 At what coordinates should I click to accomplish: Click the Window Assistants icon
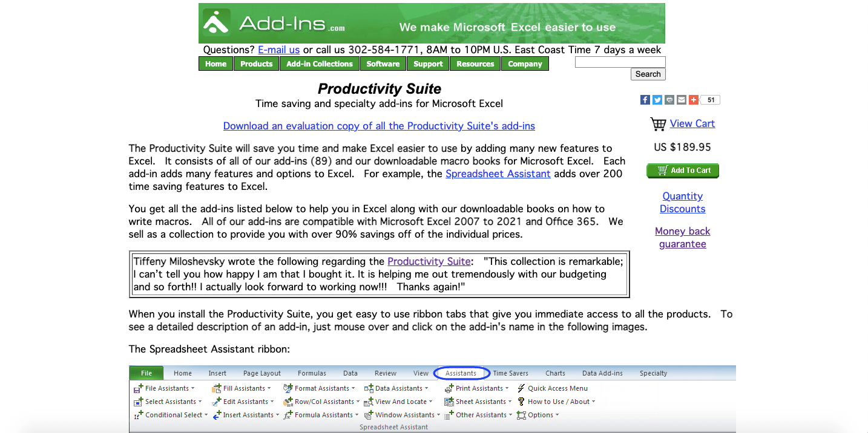(x=369, y=415)
